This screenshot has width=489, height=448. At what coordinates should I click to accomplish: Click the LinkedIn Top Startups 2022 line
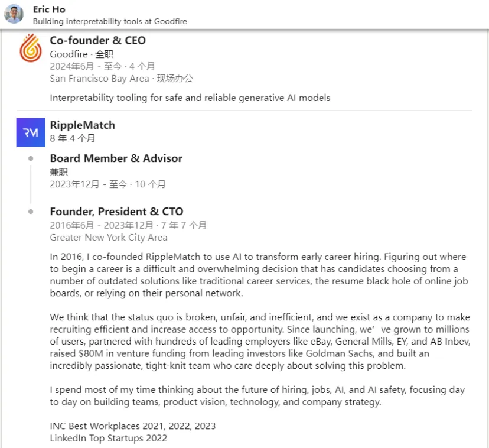tap(109, 439)
